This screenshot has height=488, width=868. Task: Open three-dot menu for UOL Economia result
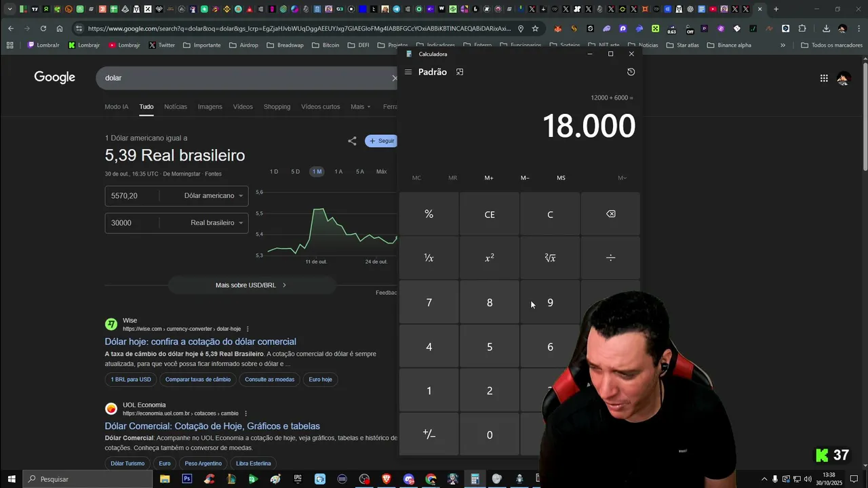[x=245, y=413]
